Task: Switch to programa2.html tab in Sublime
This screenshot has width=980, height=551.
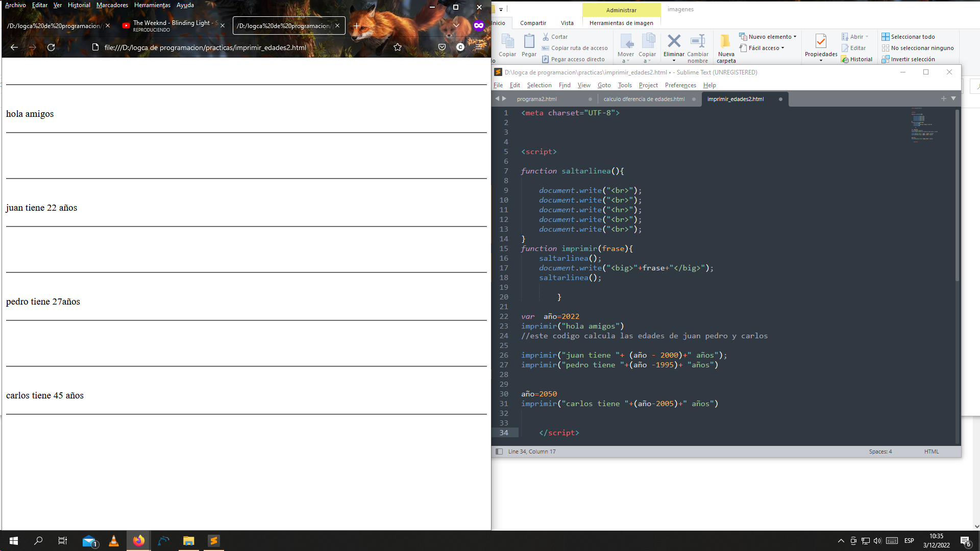Action: click(536, 99)
